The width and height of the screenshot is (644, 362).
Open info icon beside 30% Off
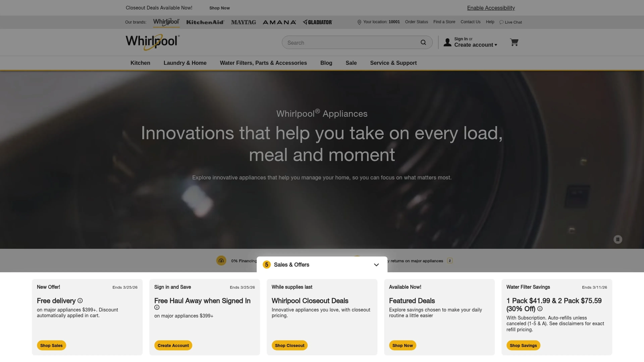[540, 309]
